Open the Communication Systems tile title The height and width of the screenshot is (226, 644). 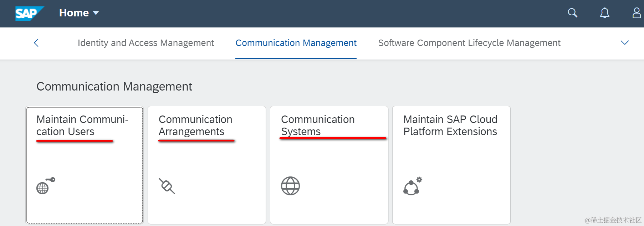point(317,125)
